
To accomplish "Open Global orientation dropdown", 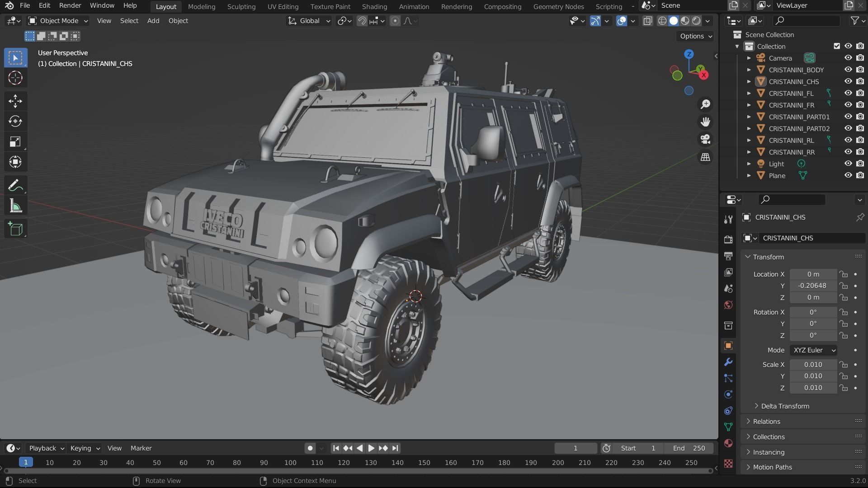I will pyautogui.click(x=309, y=21).
